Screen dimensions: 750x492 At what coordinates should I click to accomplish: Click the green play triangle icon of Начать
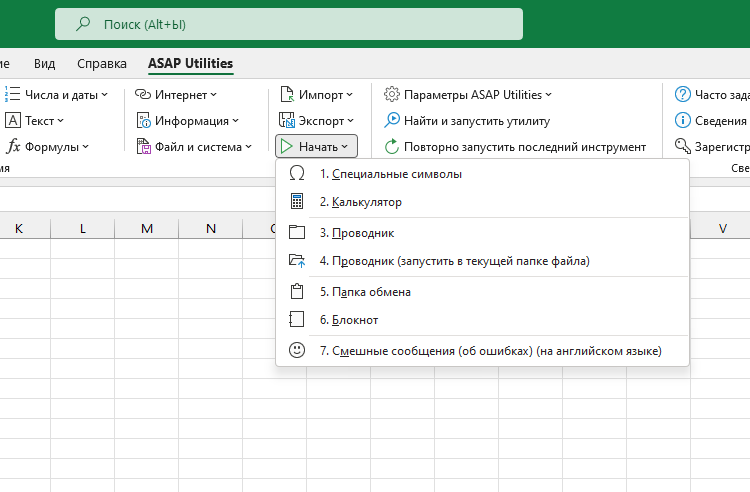coord(287,147)
